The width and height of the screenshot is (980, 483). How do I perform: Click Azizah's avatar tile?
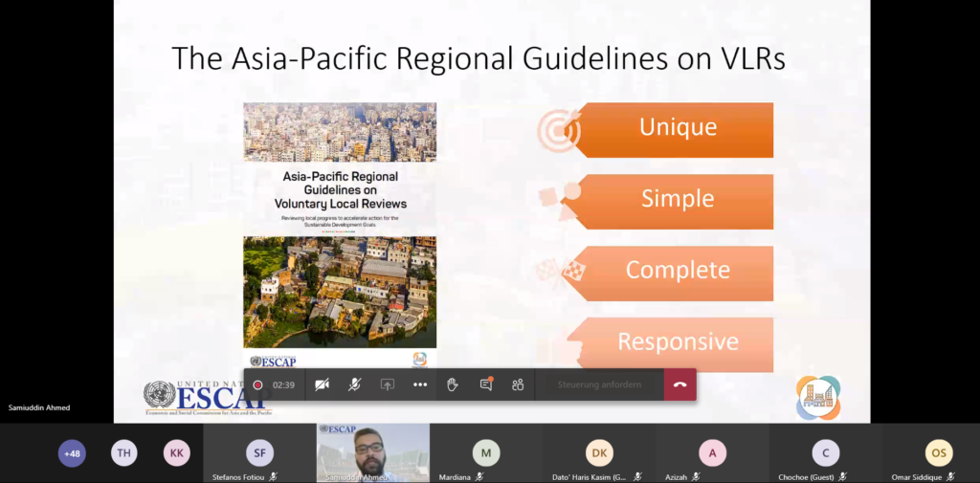point(712,452)
